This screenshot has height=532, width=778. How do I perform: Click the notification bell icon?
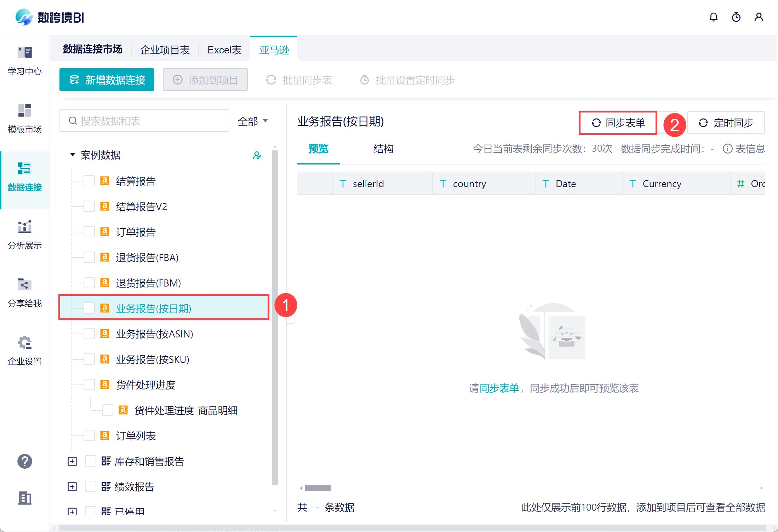pyautogui.click(x=713, y=17)
